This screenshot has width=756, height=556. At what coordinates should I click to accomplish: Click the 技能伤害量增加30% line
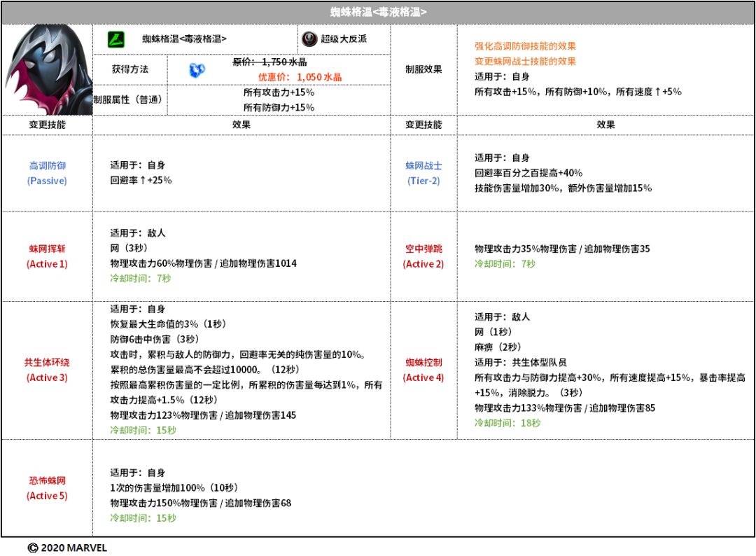(x=563, y=188)
